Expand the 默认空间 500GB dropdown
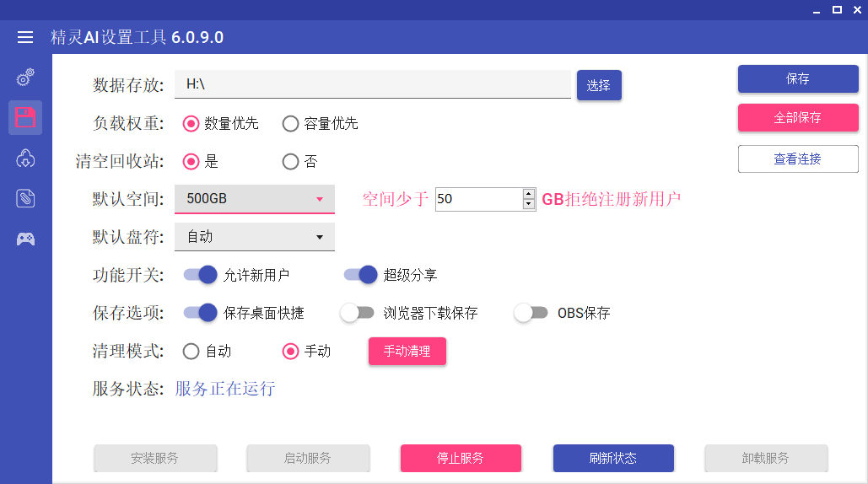 [x=255, y=199]
